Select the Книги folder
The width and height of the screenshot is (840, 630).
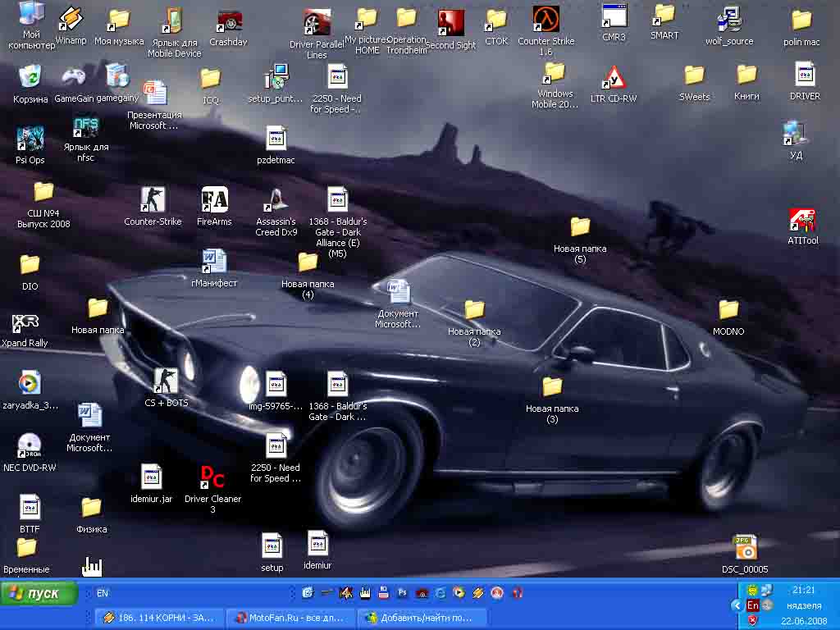pos(746,75)
